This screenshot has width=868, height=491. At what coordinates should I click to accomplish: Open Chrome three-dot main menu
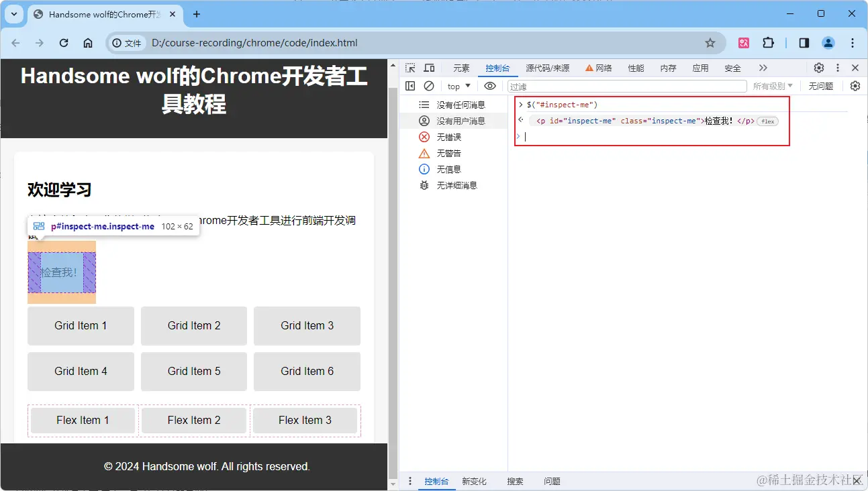pos(853,43)
